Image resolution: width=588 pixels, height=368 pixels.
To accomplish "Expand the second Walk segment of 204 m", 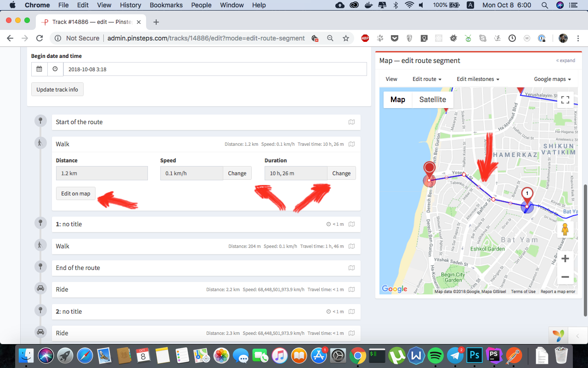I will pos(206,246).
